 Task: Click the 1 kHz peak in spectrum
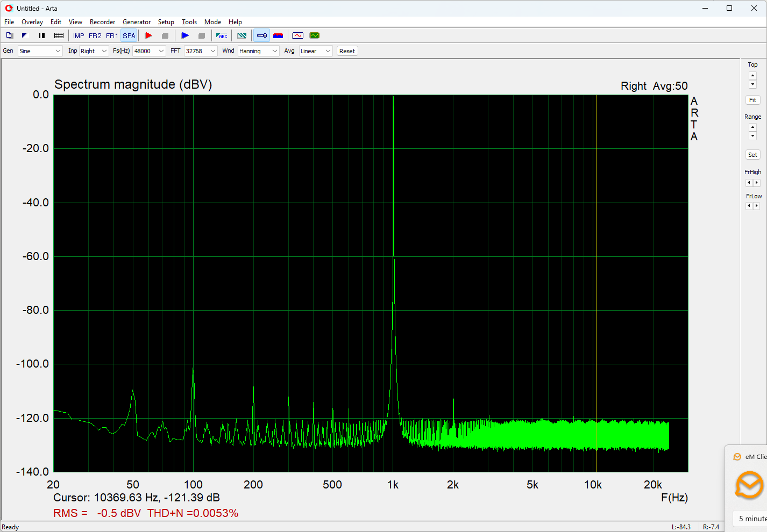[393, 98]
